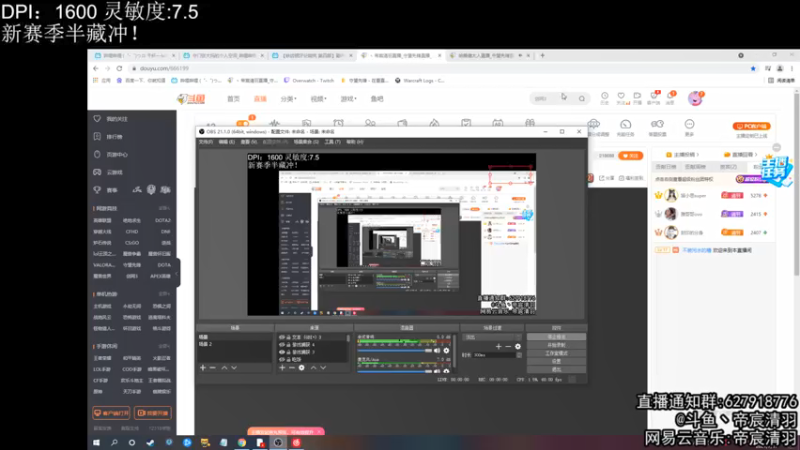
Task: Open the user avatar on Douyu header
Action: [695, 98]
